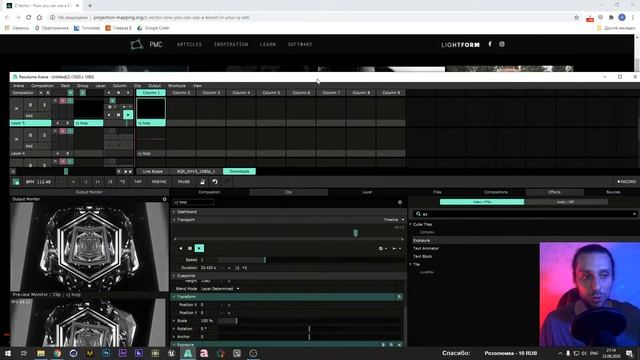Assign Layer 4 to crossfader A
This screenshot has width=640, height=360.
coord(58,153)
